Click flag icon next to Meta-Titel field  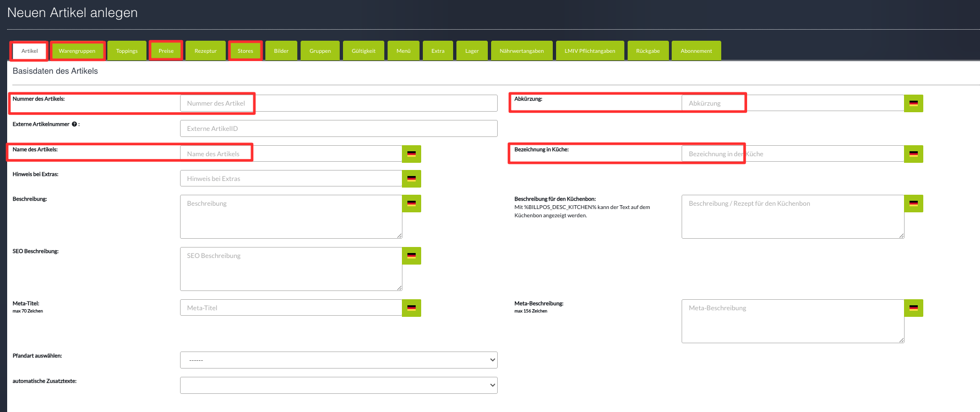(411, 308)
